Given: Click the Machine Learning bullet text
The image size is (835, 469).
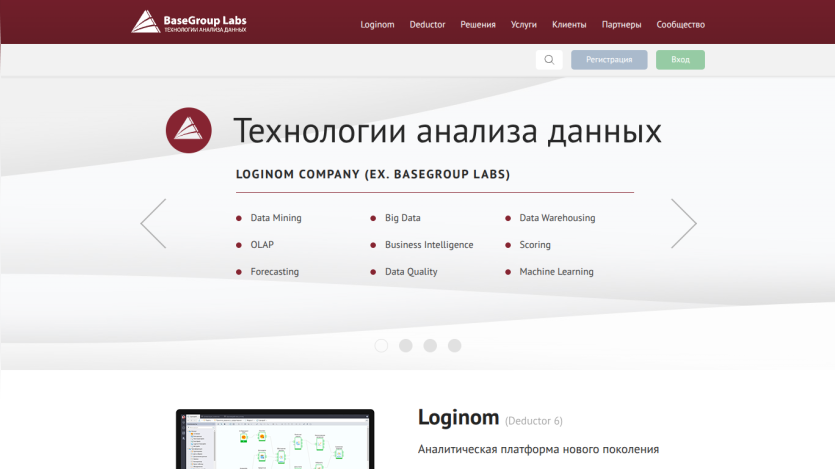Looking at the screenshot, I should click(x=556, y=271).
